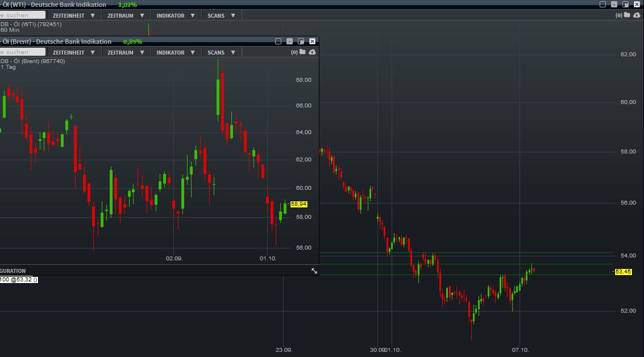644x357 pixels.
Task: Select the order entry showing 100 @53,32
Action: tap(19, 280)
